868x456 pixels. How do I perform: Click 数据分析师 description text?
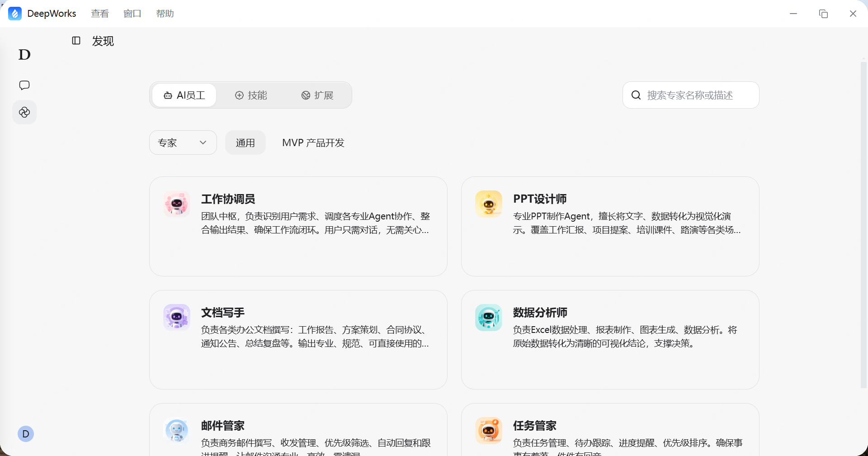pos(625,337)
